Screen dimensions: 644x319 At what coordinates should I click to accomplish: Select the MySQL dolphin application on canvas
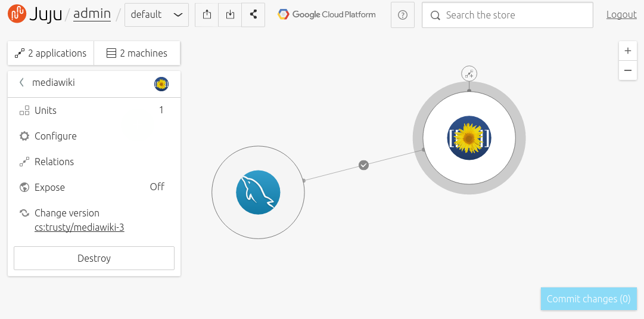click(259, 193)
